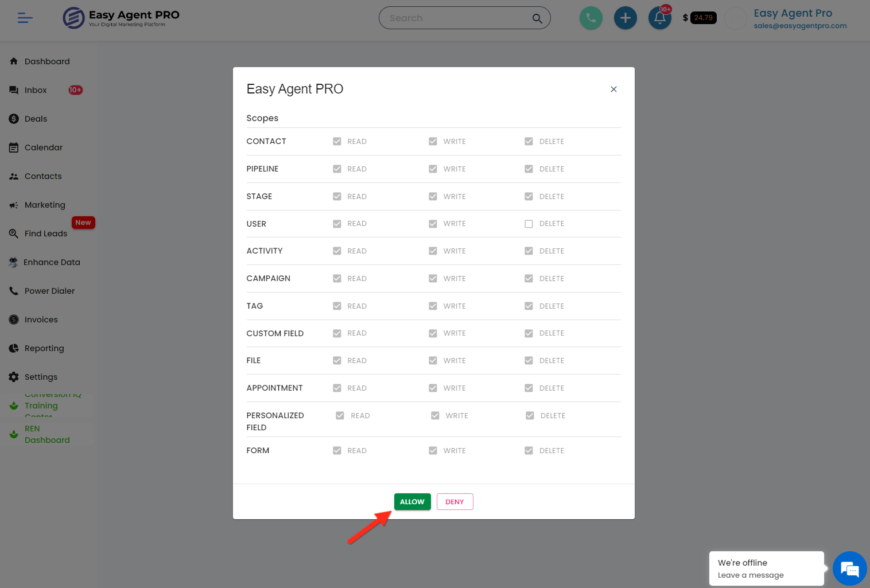Click the Contacts people icon

pyautogui.click(x=14, y=176)
